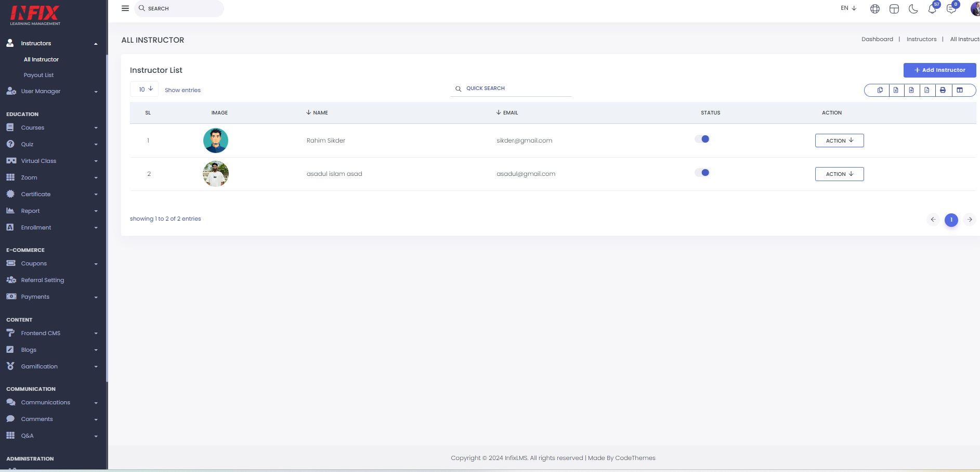Viewport: 980px width, 472px height.
Task: Toggle status switch for Rahim Sikder
Action: (702, 139)
